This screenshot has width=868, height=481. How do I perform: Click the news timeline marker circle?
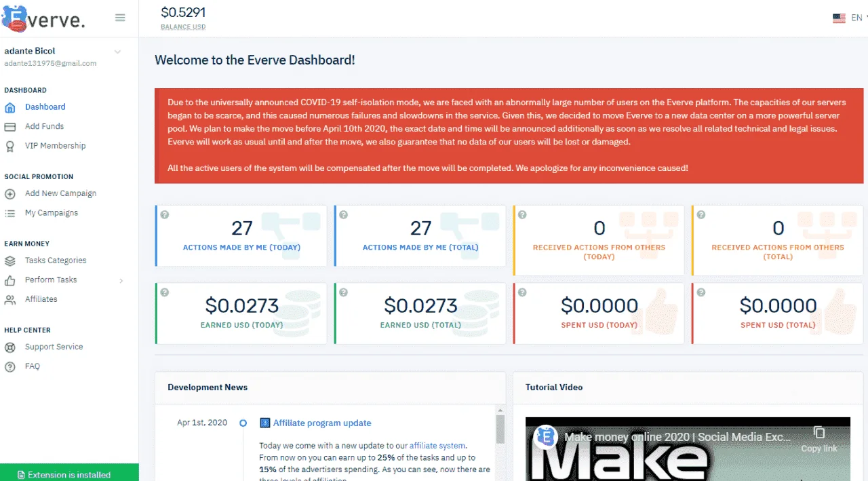click(243, 423)
